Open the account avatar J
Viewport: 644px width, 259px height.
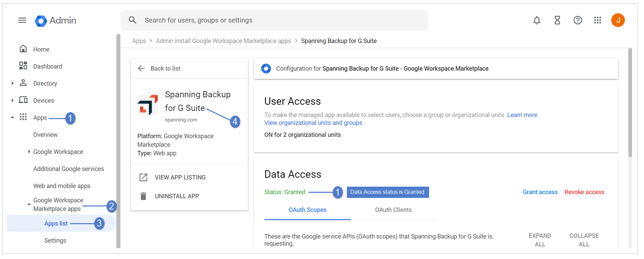[x=618, y=20]
